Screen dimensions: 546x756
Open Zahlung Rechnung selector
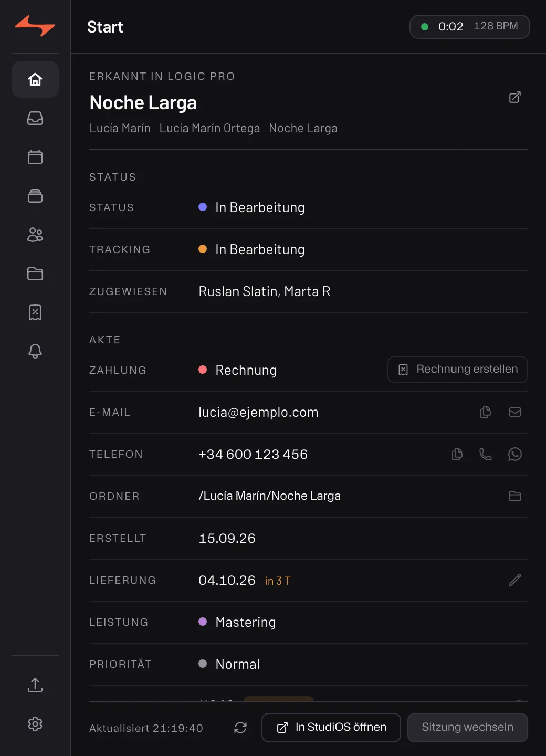237,370
